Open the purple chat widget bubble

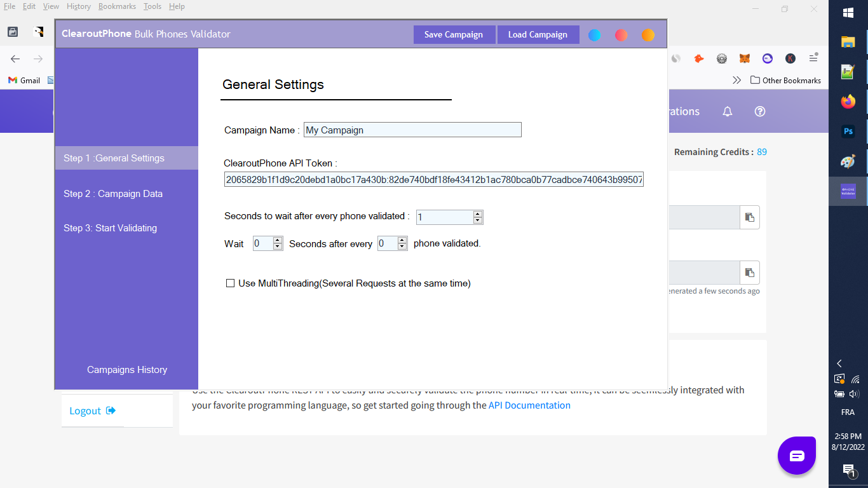point(797,456)
